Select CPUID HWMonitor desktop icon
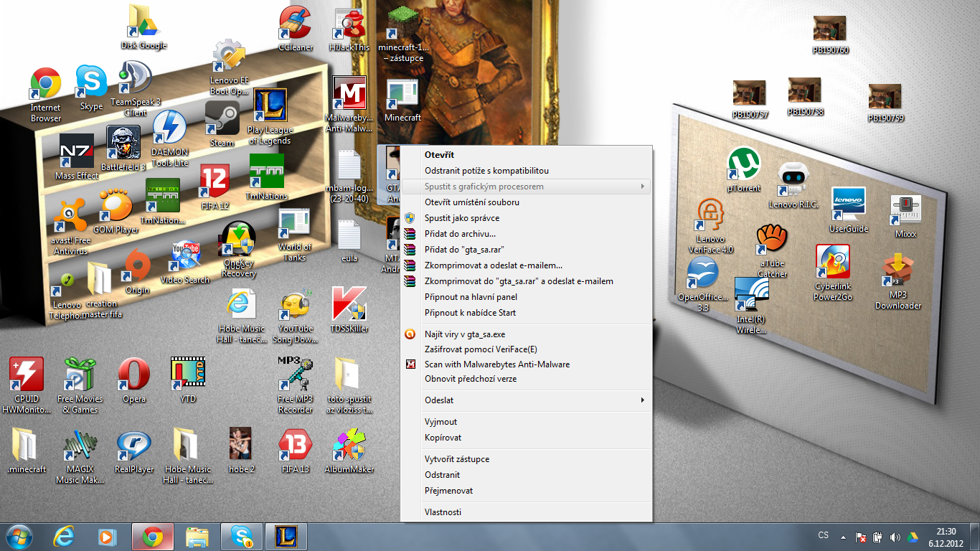The image size is (980, 551). 27,386
